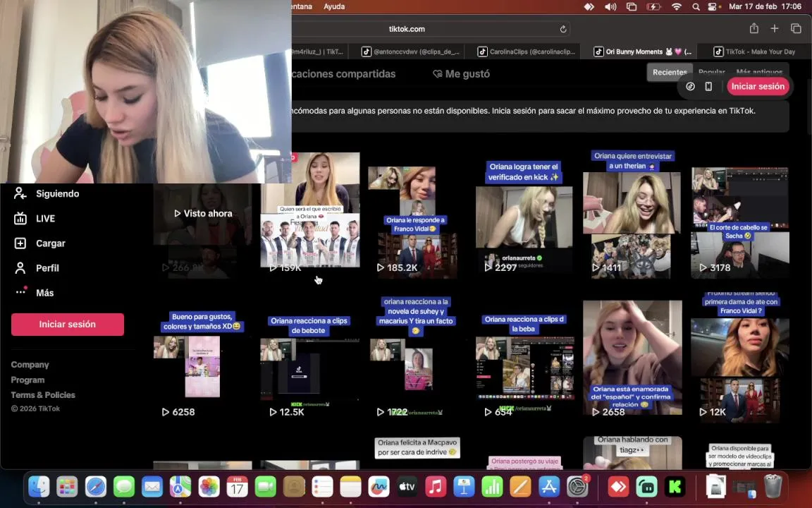Switch to Ori Bunny Moments browser tab

click(642, 52)
